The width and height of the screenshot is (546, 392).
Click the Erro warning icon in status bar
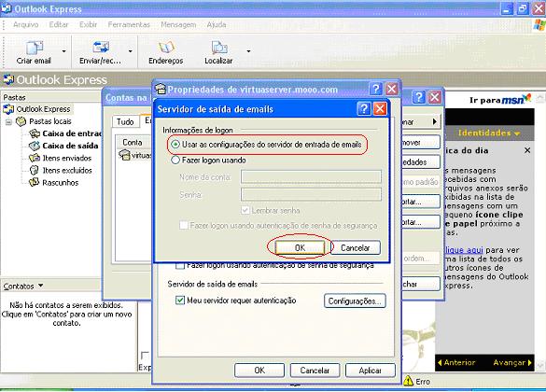pyautogui.click(x=408, y=381)
